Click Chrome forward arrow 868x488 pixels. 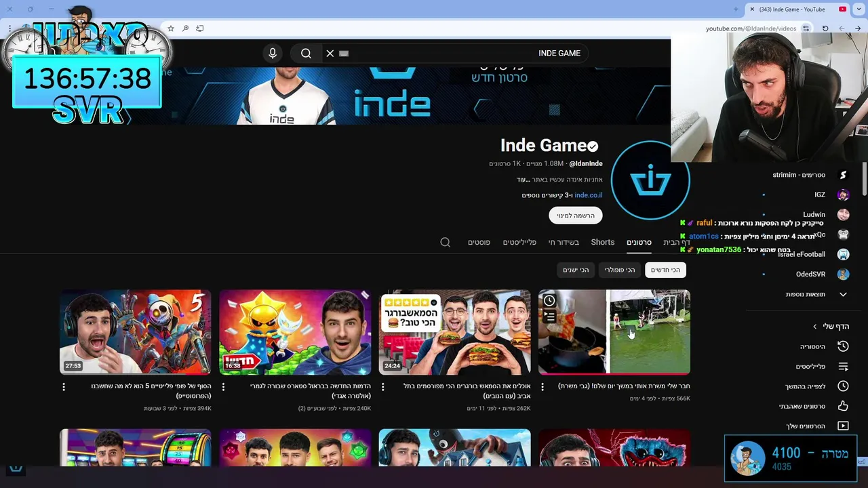pyautogui.click(x=842, y=28)
